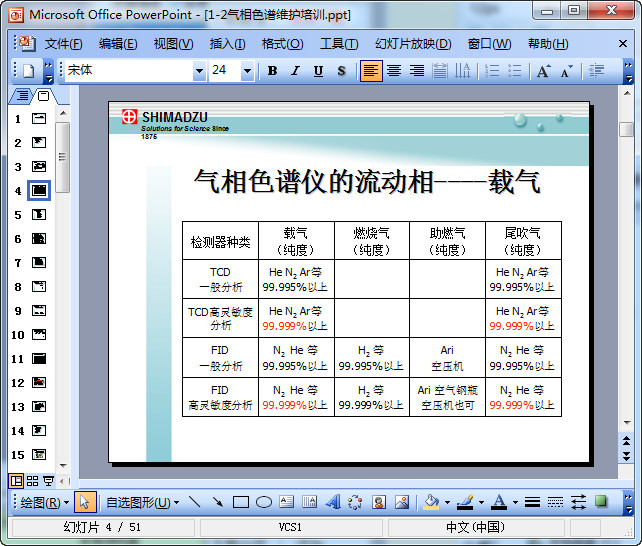The height and width of the screenshot is (546, 642).
Task: Select slide 1 thumbnail
Action: pos(39,119)
